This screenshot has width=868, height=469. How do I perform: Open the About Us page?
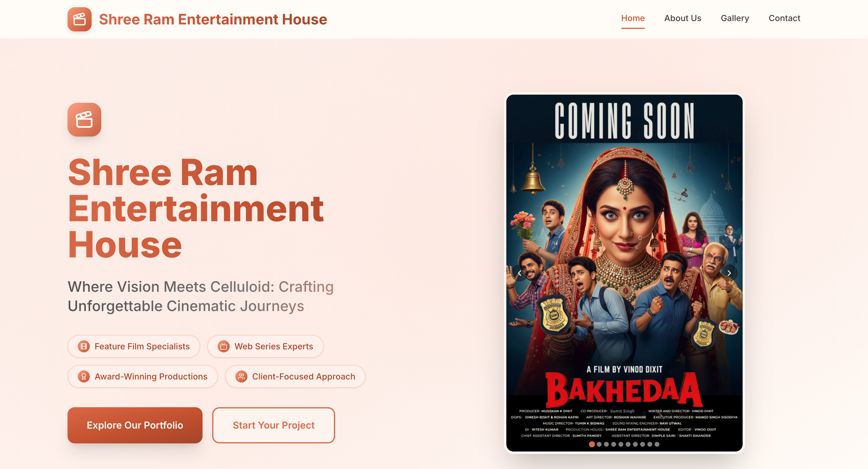point(682,18)
